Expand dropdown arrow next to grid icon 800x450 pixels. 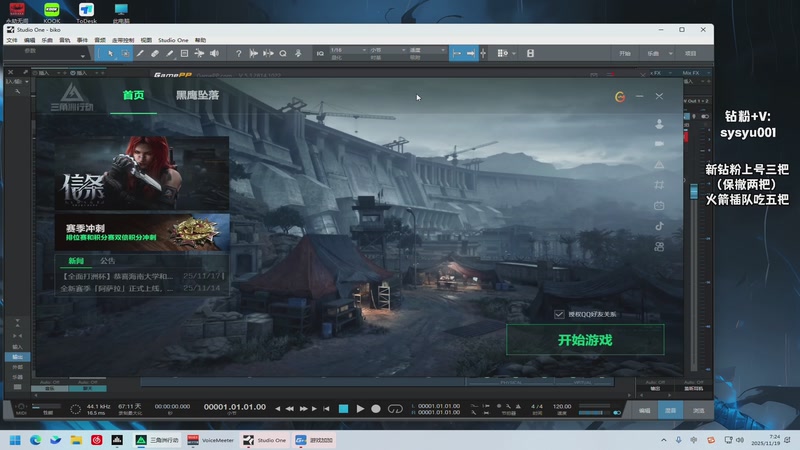click(514, 53)
